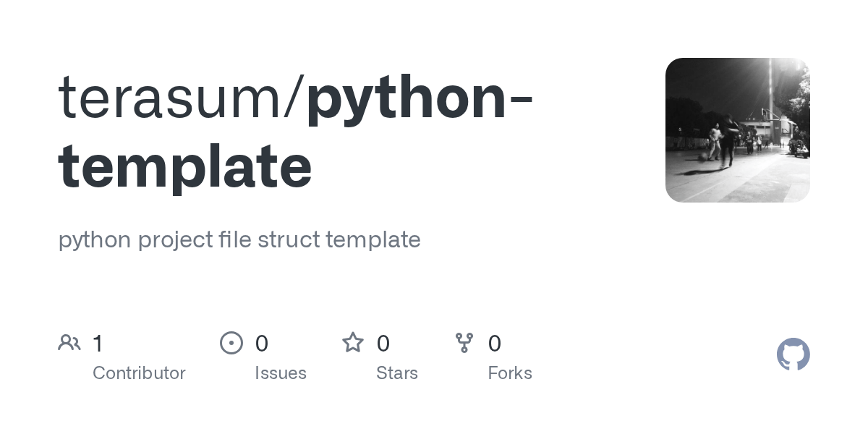Screen dimensions: 868x434
Task: Select the Stars label
Action: (397, 373)
